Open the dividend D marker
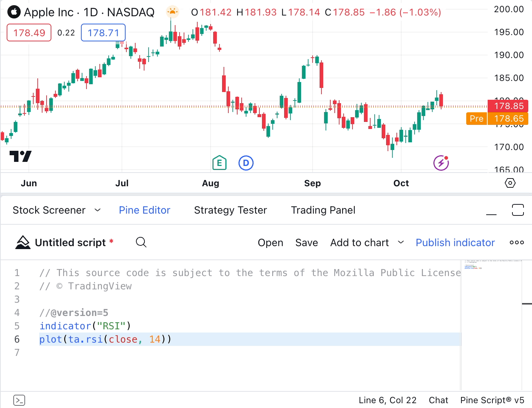532x408 pixels. 246,163
